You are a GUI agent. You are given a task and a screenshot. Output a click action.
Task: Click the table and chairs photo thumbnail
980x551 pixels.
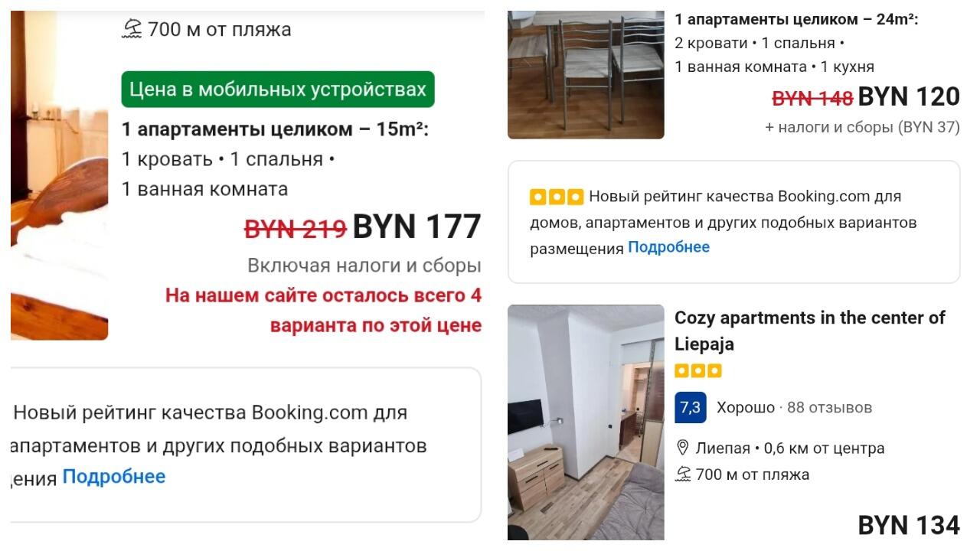[x=586, y=74]
